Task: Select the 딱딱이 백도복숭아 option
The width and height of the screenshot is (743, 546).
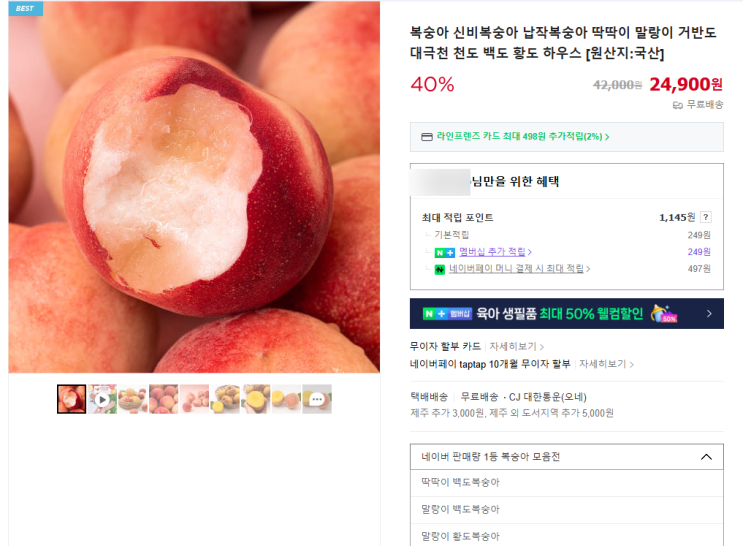Action: 566,482
